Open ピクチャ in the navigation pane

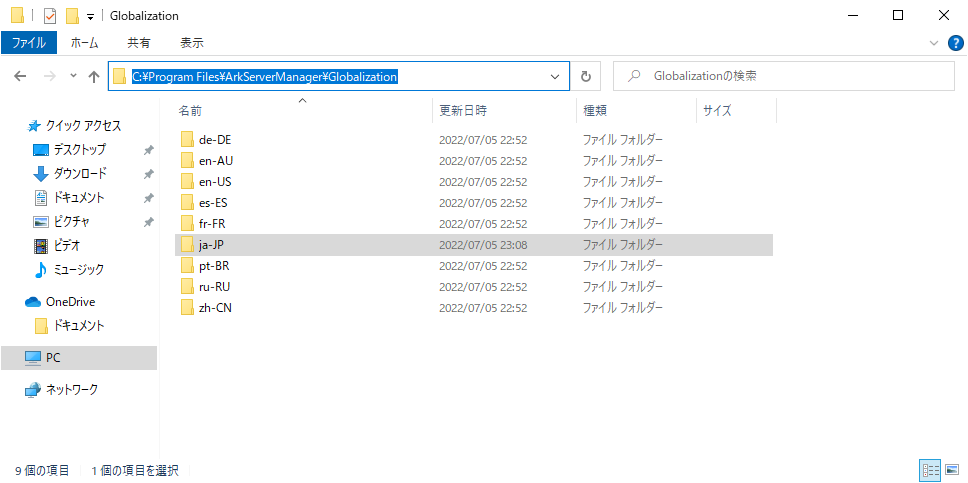[71, 221]
